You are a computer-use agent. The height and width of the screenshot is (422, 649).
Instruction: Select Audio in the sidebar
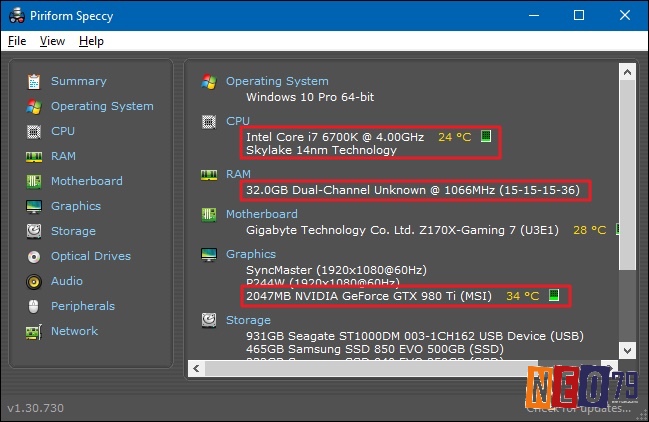67,281
